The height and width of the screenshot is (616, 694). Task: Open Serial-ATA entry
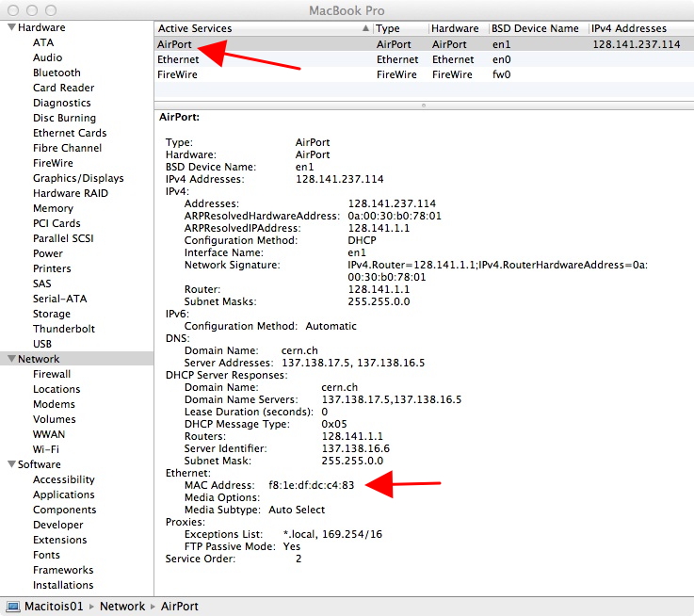coord(59,299)
